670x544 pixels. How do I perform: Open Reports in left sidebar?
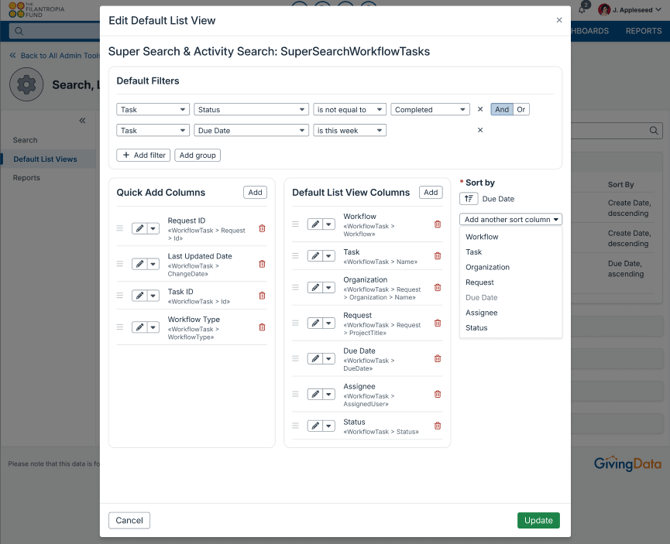click(26, 178)
